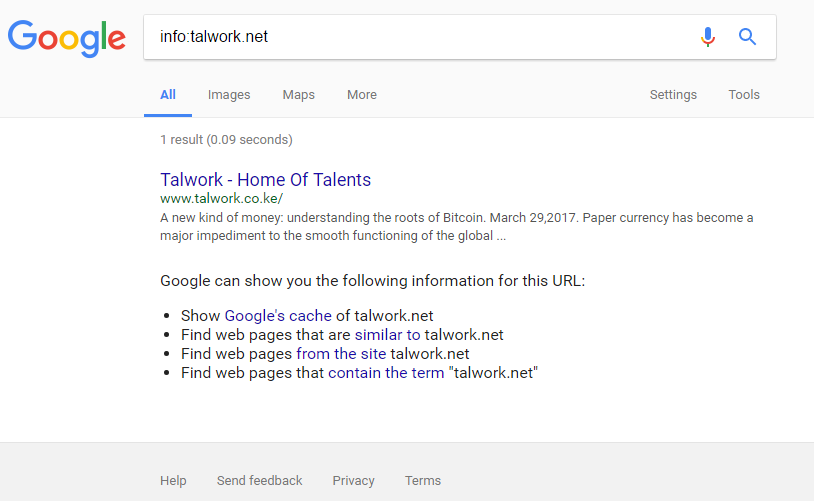Open the Tools options

(x=744, y=95)
